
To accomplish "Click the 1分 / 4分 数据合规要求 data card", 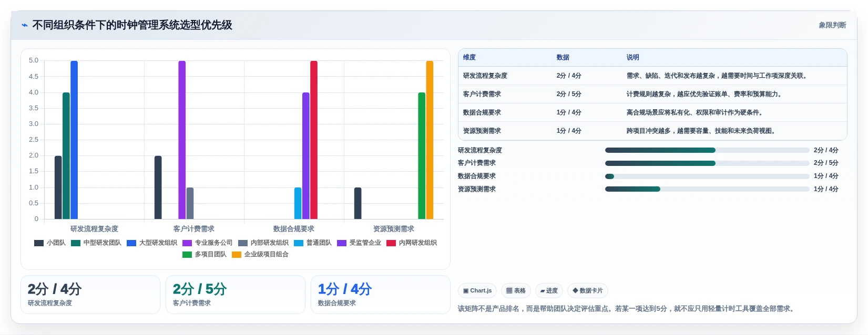I will click(381, 295).
